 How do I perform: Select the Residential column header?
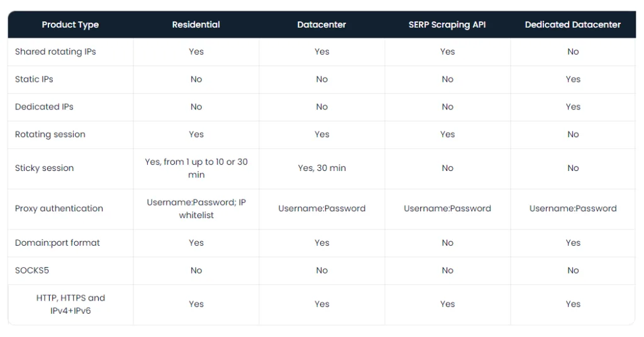tap(196, 25)
